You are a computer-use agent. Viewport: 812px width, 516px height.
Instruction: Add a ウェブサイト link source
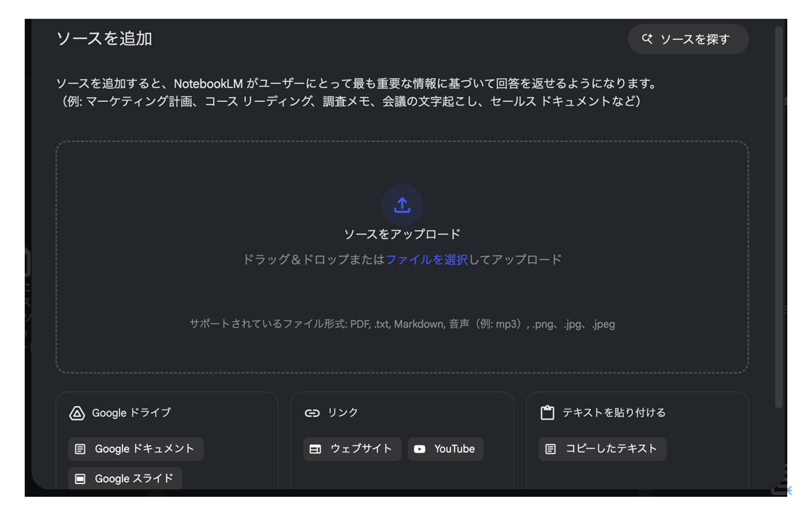[352, 449]
